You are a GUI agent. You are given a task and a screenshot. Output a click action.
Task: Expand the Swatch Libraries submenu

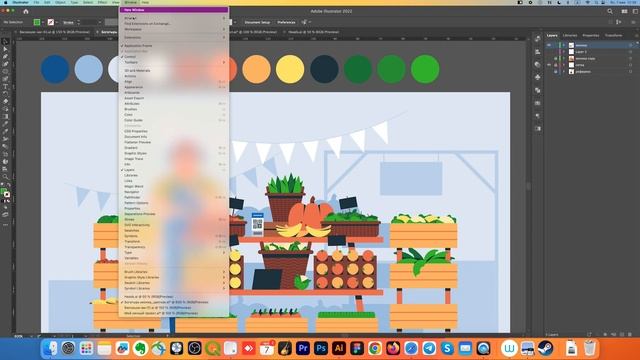pyautogui.click(x=174, y=283)
